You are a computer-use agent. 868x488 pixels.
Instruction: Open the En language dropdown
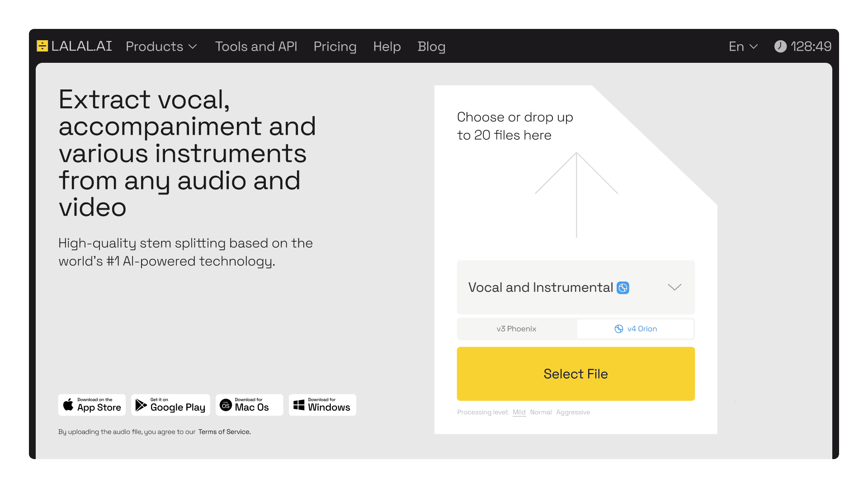[x=743, y=47]
